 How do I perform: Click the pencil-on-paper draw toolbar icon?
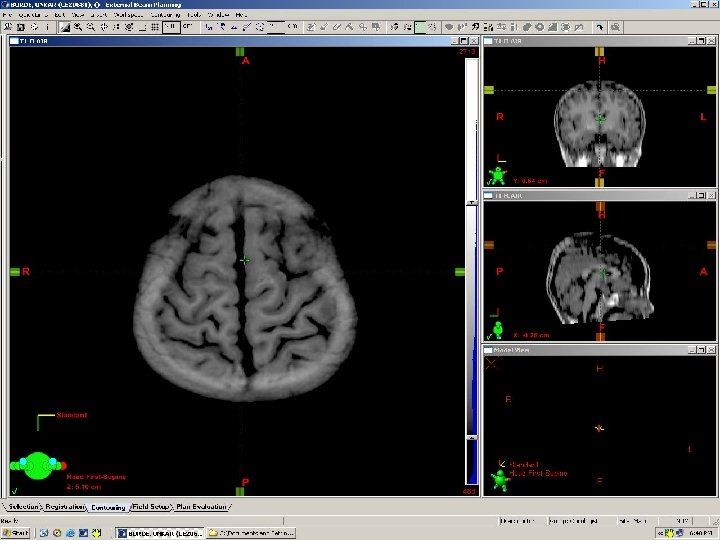(311, 27)
